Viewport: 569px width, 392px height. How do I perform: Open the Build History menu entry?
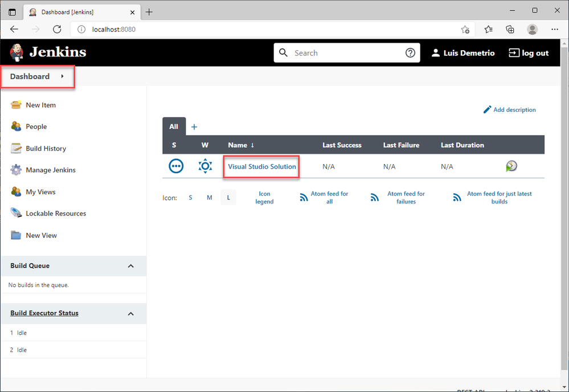click(46, 149)
